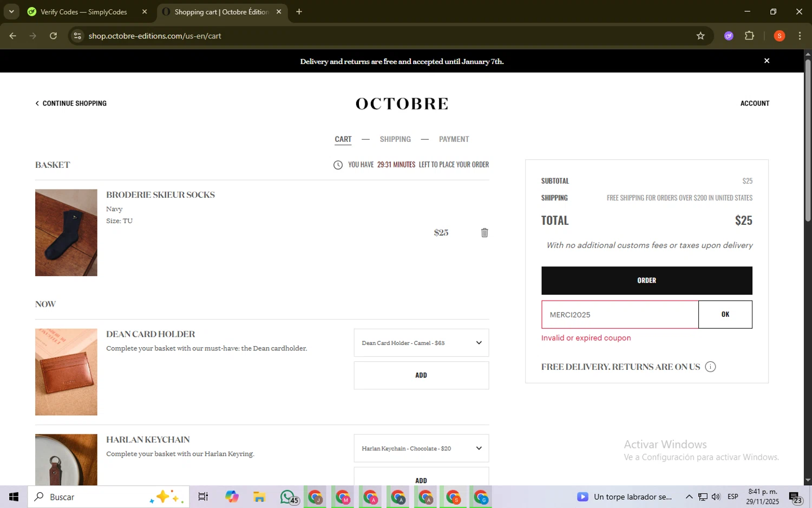Bookmark this page with the star icon
The image size is (812, 508).
click(x=700, y=36)
